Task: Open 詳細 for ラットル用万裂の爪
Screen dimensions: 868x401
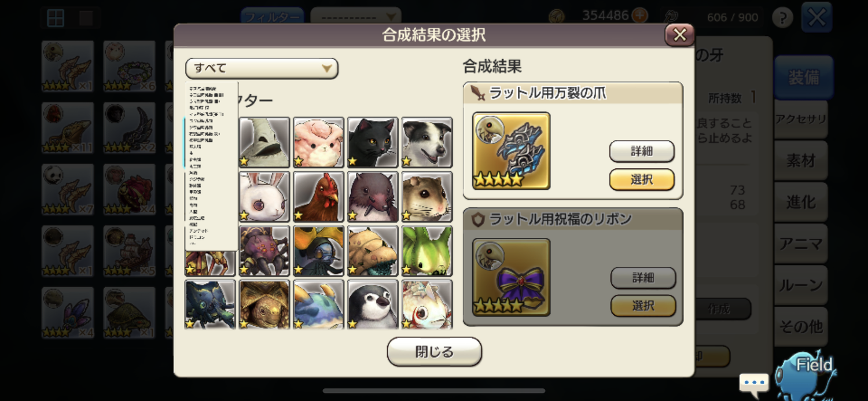Action: pyautogui.click(x=642, y=152)
